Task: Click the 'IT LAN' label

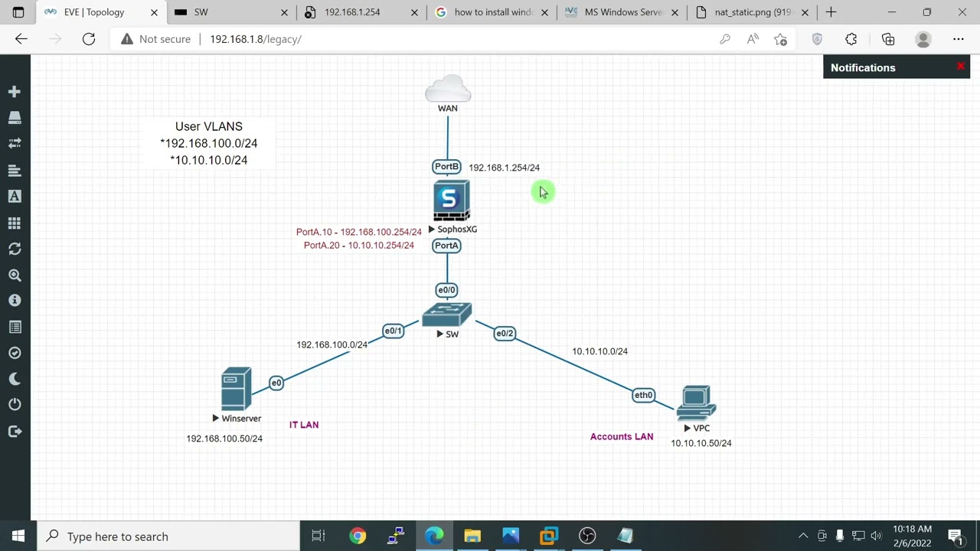Action: click(x=304, y=425)
